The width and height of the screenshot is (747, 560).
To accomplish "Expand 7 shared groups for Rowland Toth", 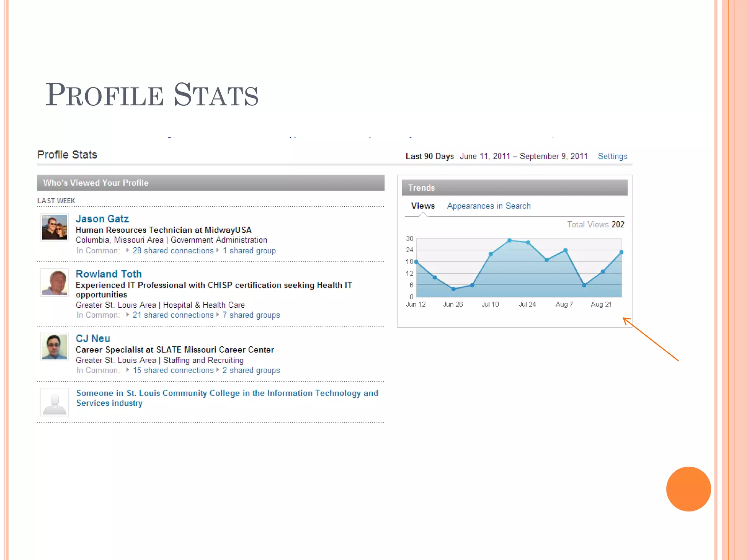I will pyautogui.click(x=251, y=315).
